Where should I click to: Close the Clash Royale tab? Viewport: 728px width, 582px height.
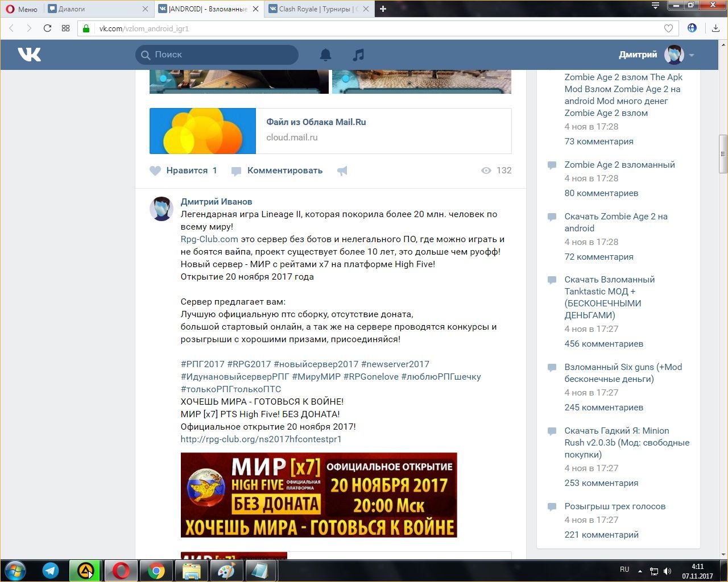(365, 9)
